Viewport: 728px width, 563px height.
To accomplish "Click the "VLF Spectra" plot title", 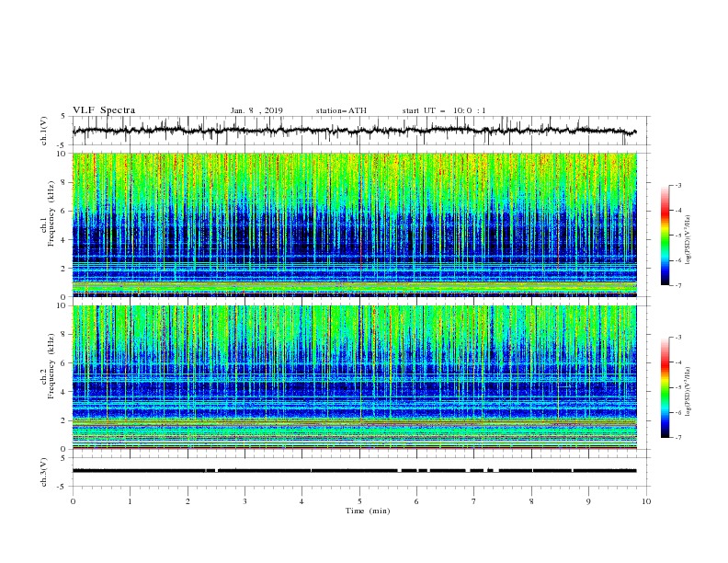I will [104, 110].
